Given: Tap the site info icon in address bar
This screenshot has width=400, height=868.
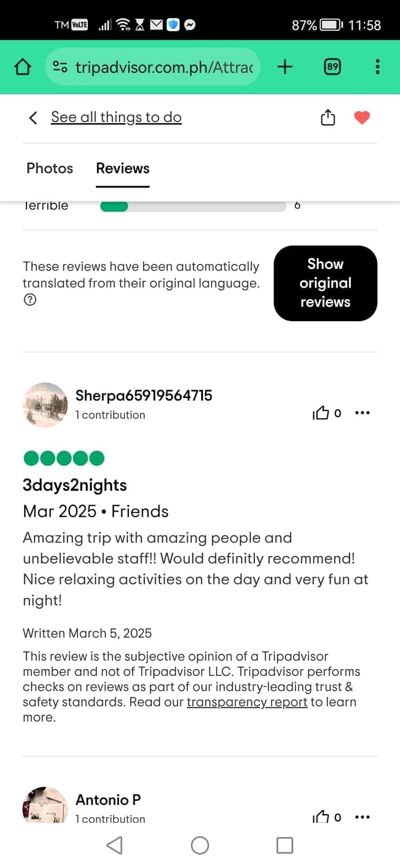Looking at the screenshot, I should [60, 67].
